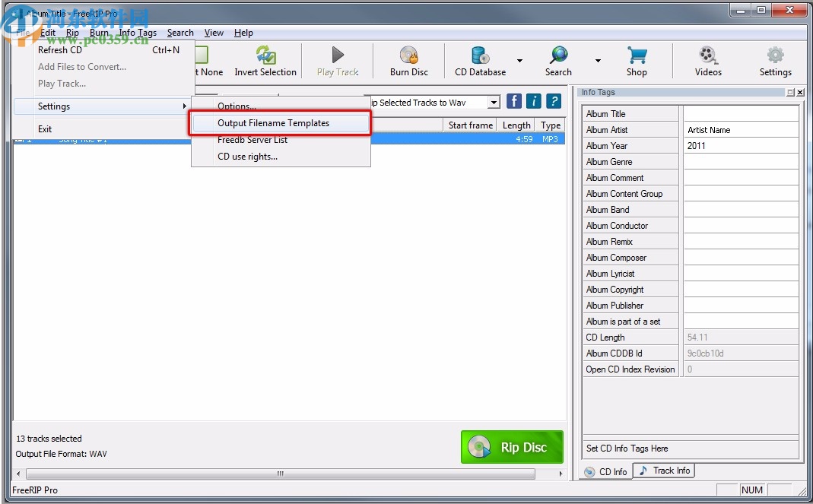Open the Shop via cart icon
Viewport: 813px width, 504px height.
(637, 61)
